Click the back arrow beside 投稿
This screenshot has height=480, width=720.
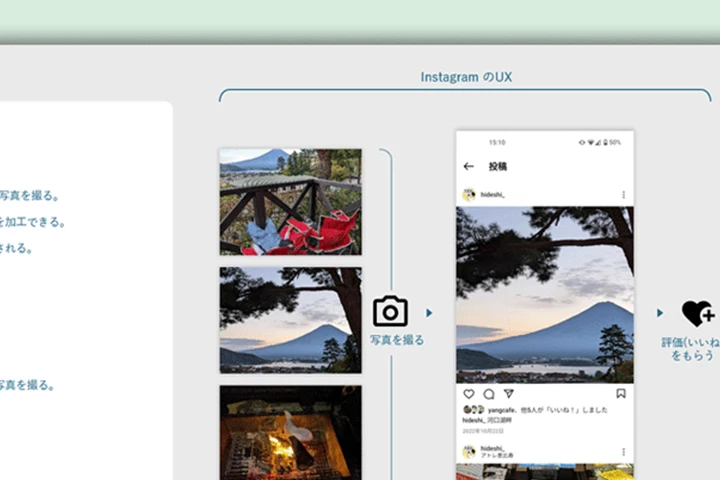pos(468,166)
